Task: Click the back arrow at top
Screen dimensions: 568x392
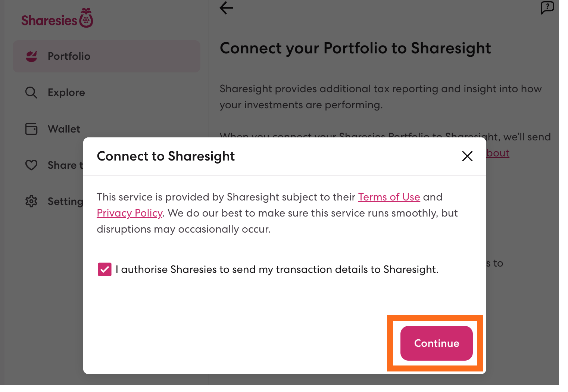Action: point(226,8)
